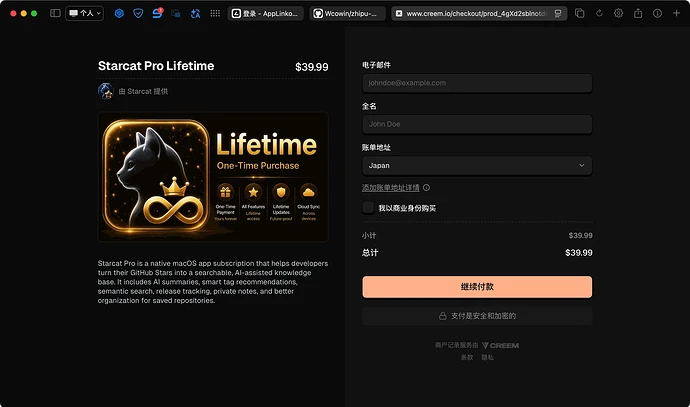Click the overlapping screens extension icon
690x407 pixels.
coord(176,14)
